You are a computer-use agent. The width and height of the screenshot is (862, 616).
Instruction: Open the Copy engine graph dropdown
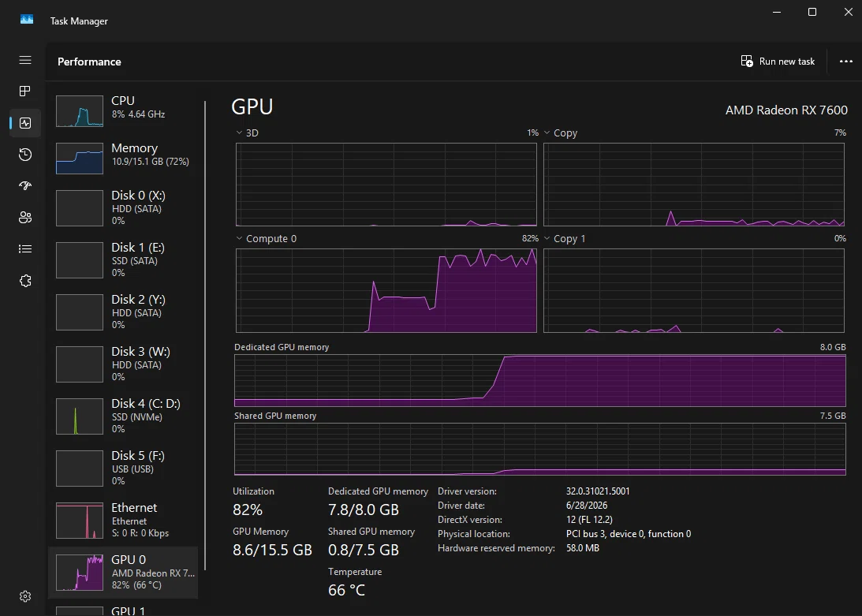click(x=561, y=133)
